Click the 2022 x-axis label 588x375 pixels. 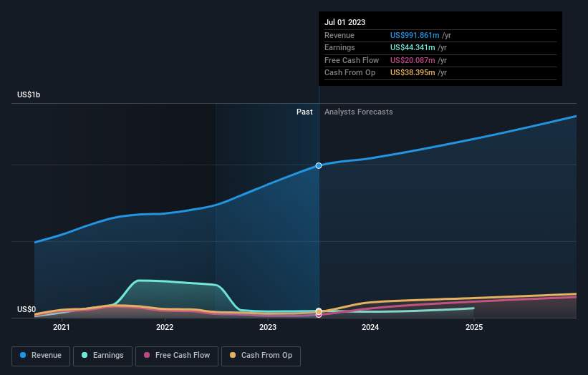click(x=165, y=327)
